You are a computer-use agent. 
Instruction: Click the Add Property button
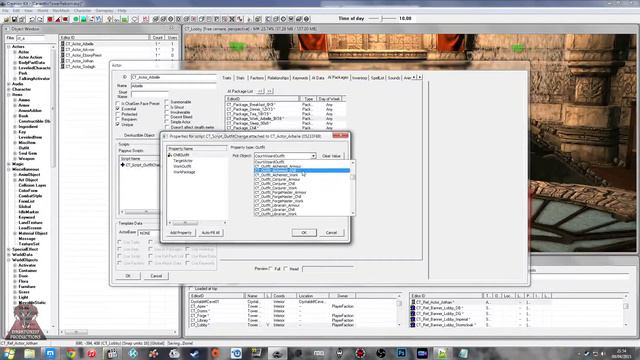[x=181, y=233]
